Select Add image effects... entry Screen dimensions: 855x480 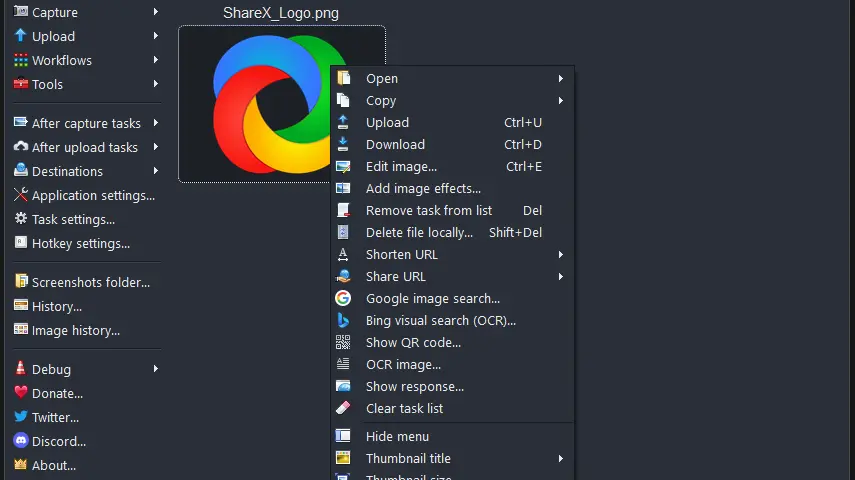[x=453, y=189]
